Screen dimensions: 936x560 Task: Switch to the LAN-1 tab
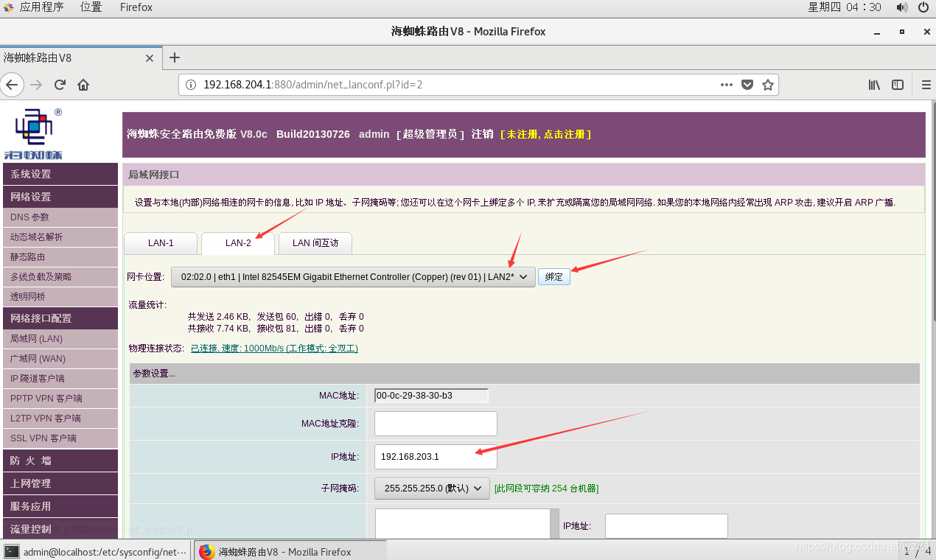[x=161, y=243]
